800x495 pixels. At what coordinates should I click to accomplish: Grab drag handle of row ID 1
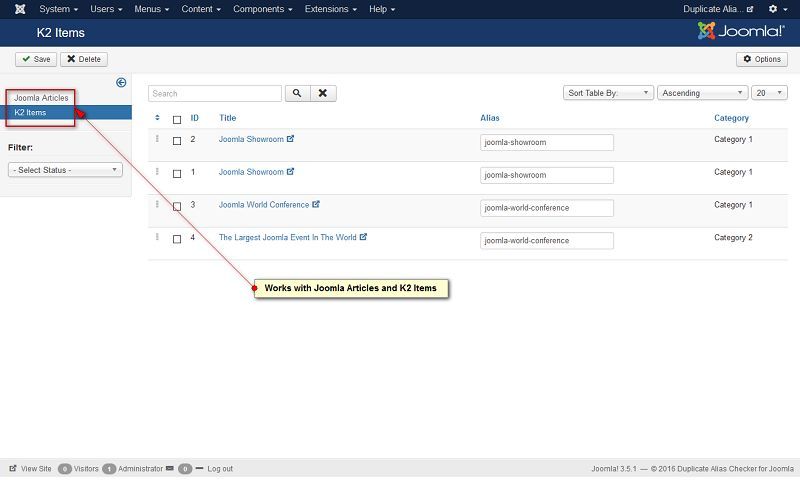point(157,171)
